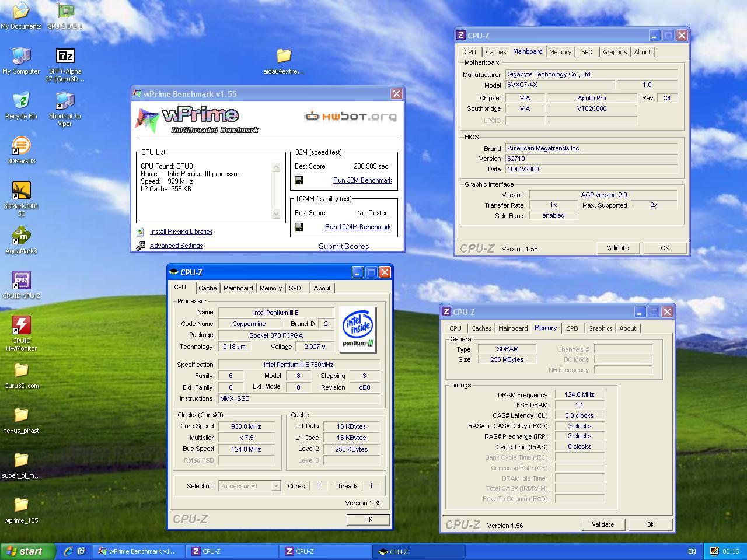This screenshot has width=747, height=560.
Task: Click the save icon beside 1024M Best Score
Action: [x=299, y=227]
